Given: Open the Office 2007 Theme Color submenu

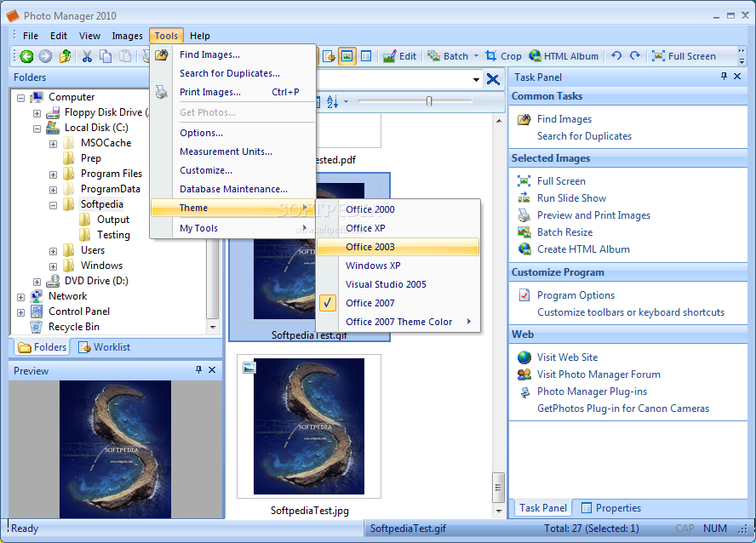Looking at the screenshot, I should (x=398, y=322).
